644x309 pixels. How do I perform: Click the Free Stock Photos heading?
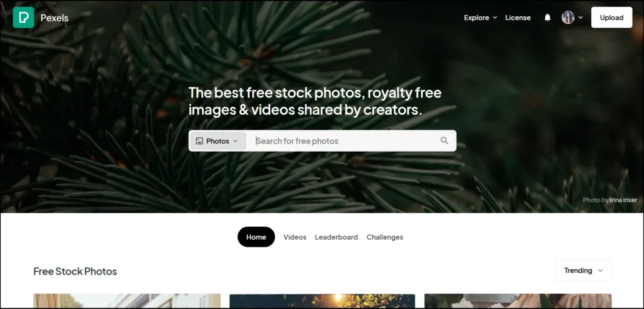coord(75,271)
